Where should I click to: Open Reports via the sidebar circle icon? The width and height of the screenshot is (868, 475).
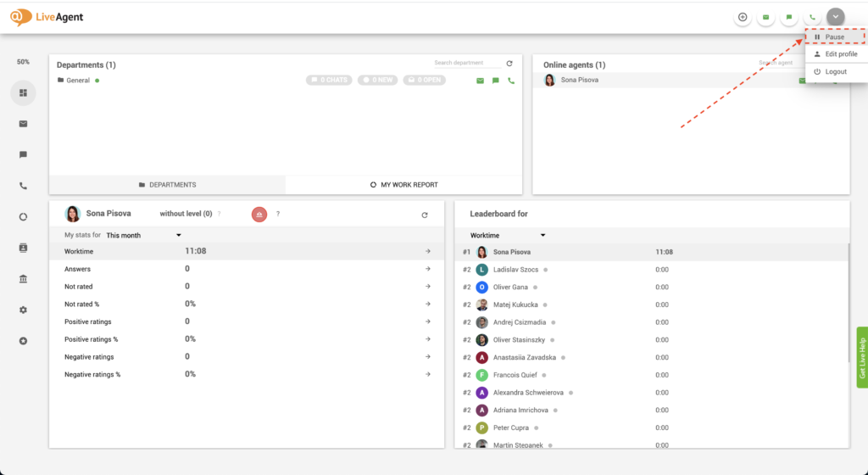(x=23, y=217)
